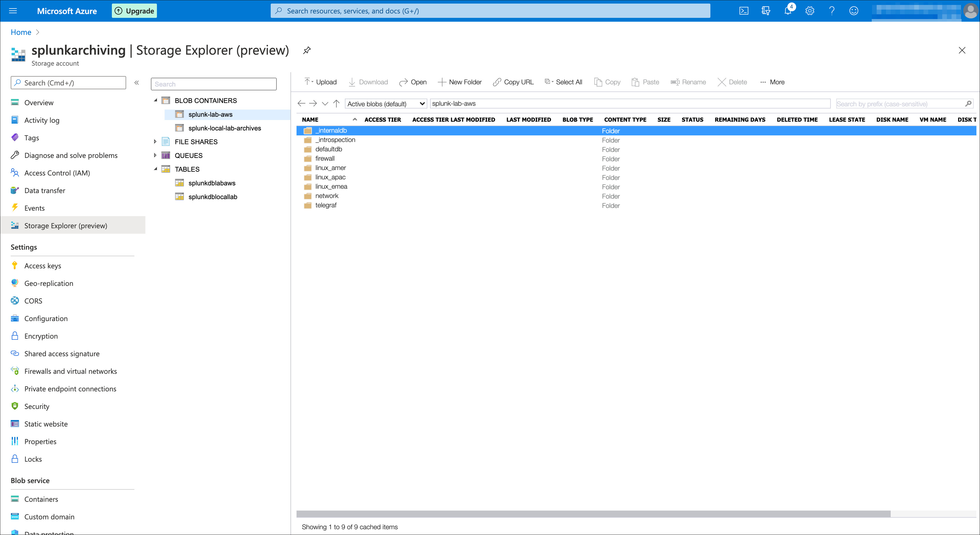Select the splunkdblocallab table
The image size is (980, 535).
coord(213,197)
